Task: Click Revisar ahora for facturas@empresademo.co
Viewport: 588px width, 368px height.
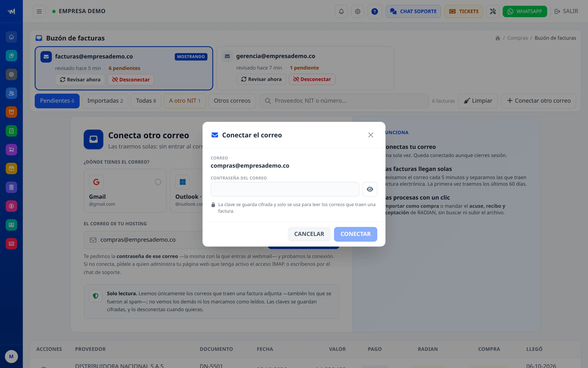Action: point(80,80)
